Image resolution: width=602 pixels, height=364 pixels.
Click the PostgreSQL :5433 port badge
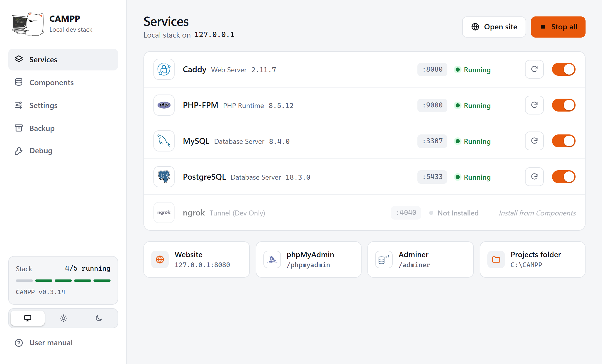pos(432,177)
